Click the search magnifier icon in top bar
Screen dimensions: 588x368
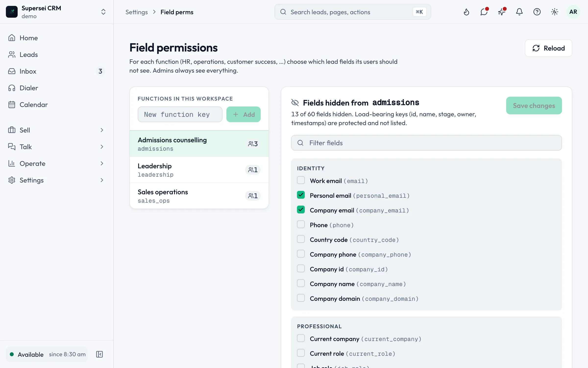(283, 12)
